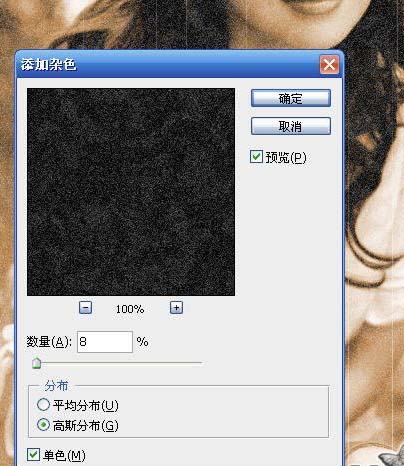Disable the 单色(M) monochromatic checkbox

(x=33, y=455)
